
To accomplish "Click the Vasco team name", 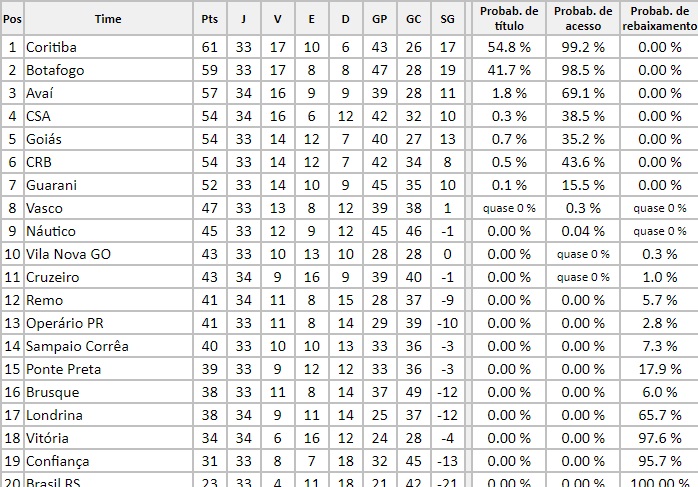I will coord(46,208).
